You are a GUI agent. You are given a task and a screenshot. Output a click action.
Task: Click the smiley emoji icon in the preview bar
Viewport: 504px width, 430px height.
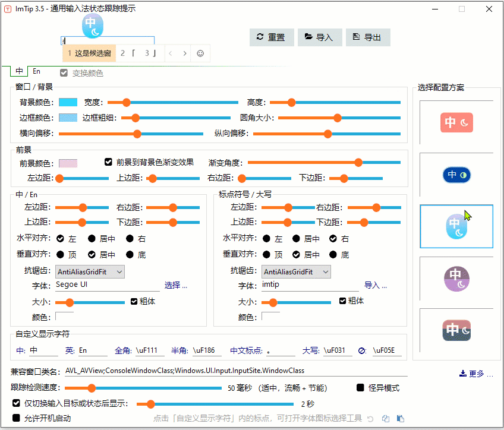[x=200, y=53]
